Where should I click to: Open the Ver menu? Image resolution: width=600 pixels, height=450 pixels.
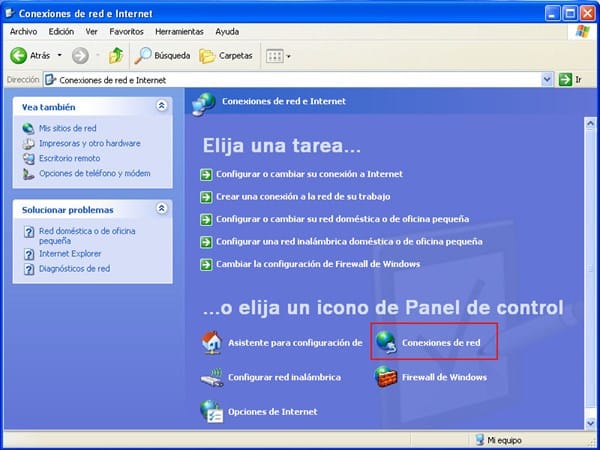pos(91,32)
